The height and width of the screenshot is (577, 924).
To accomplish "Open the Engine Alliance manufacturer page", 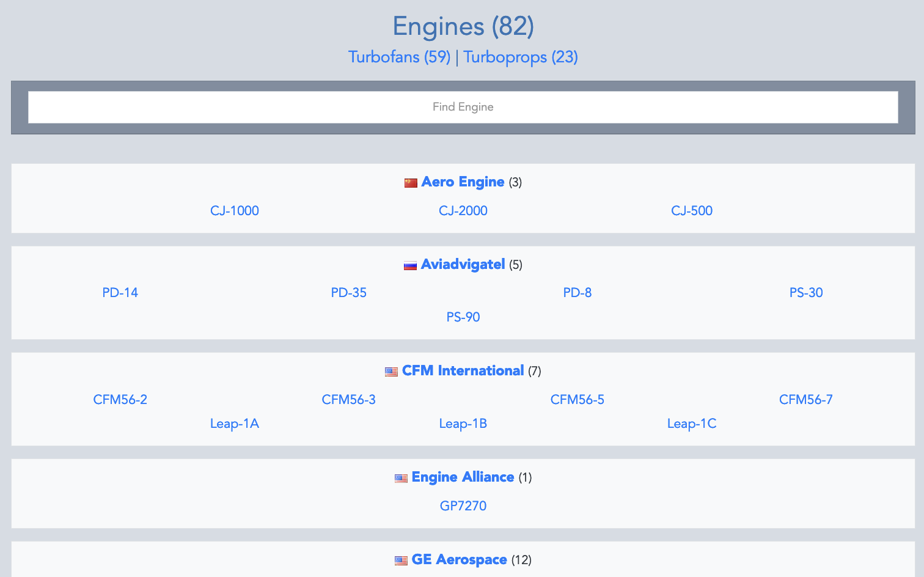I will click(x=463, y=477).
